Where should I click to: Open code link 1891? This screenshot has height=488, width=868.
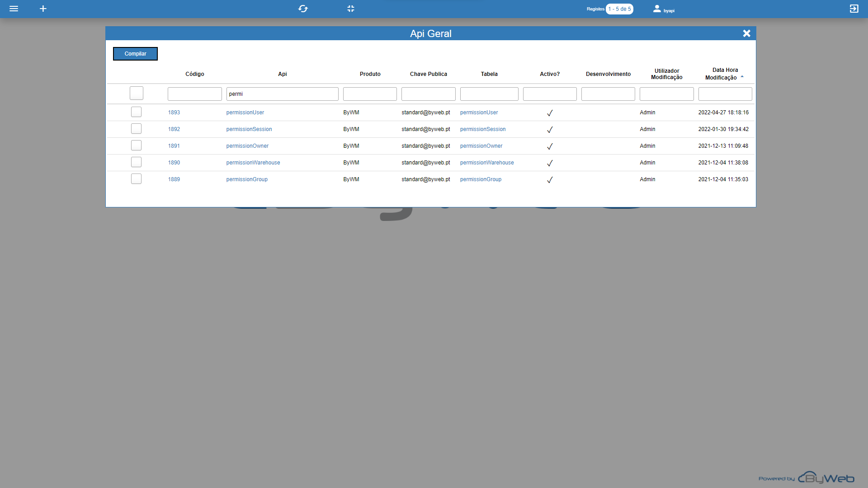174,146
